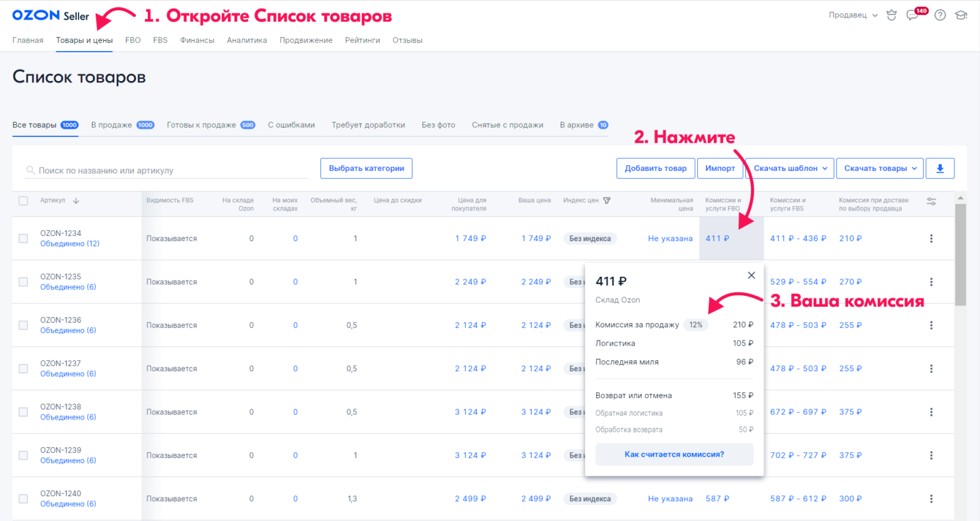Expand Объединено (6) under OZON-1236
This screenshot has height=521, width=980.
point(68,330)
